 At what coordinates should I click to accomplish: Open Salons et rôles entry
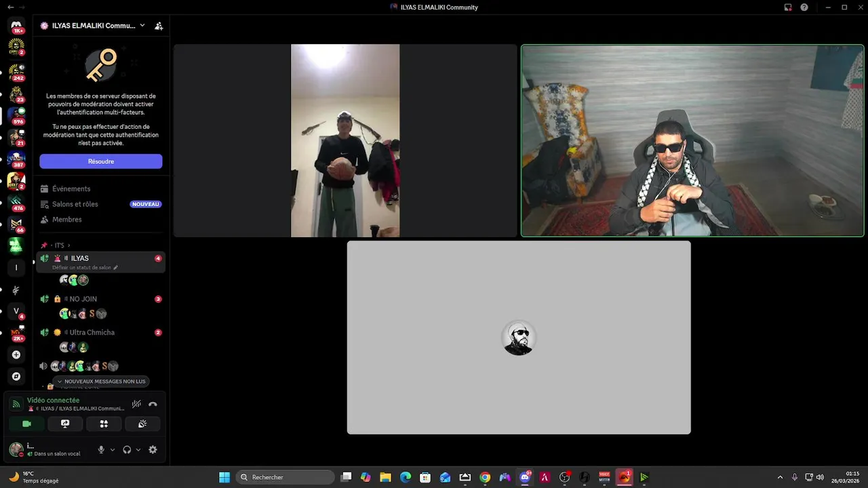tap(101, 204)
